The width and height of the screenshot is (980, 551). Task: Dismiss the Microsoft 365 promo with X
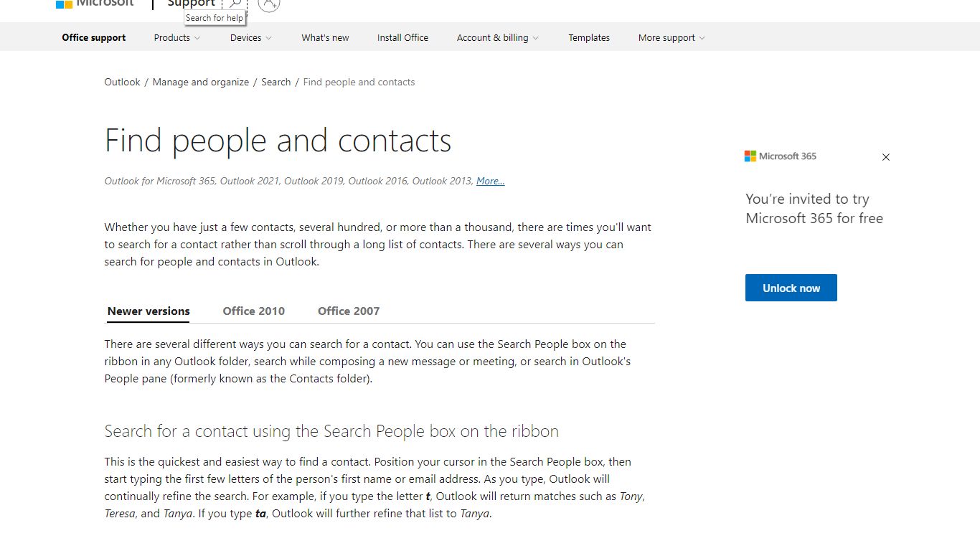[x=886, y=157]
